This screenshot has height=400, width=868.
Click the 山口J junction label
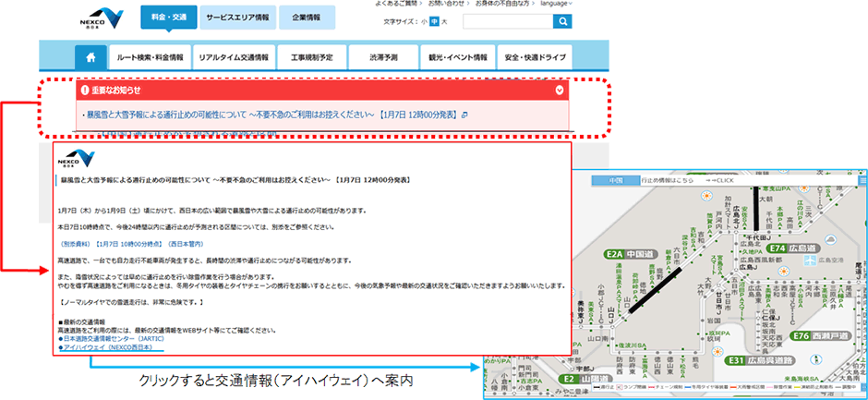(x=611, y=315)
